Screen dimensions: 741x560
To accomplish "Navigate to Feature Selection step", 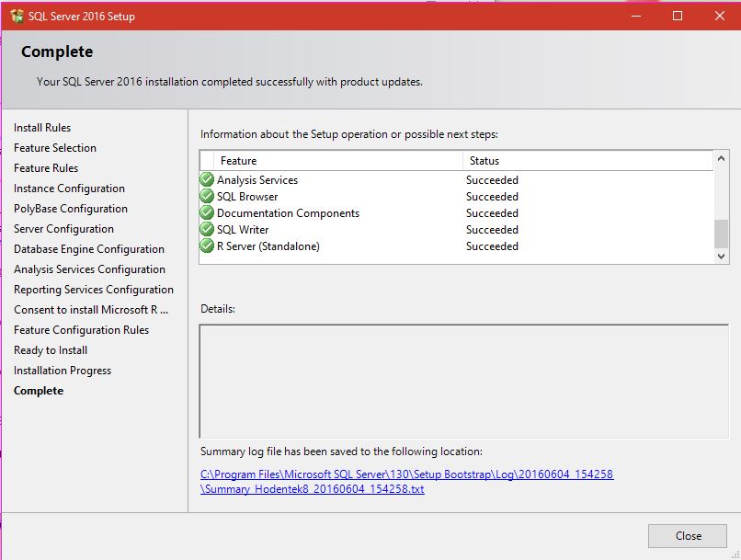I will 54,147.
